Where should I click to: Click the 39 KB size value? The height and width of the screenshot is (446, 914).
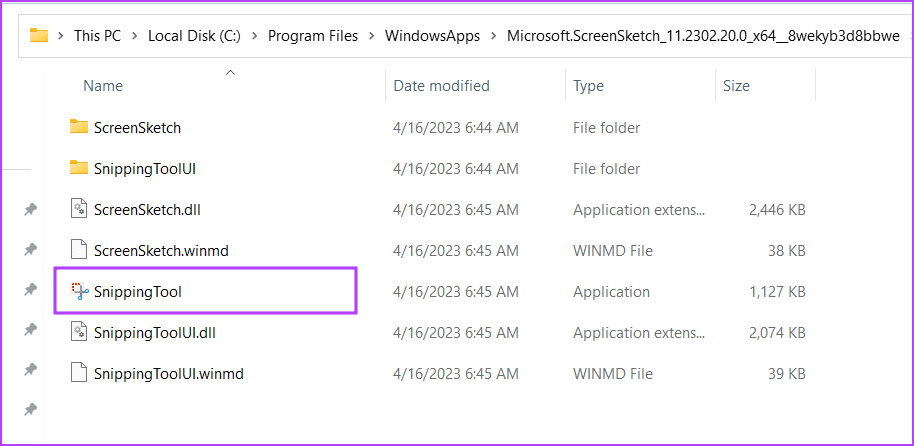pyautogui.click(x=787, y=374)
